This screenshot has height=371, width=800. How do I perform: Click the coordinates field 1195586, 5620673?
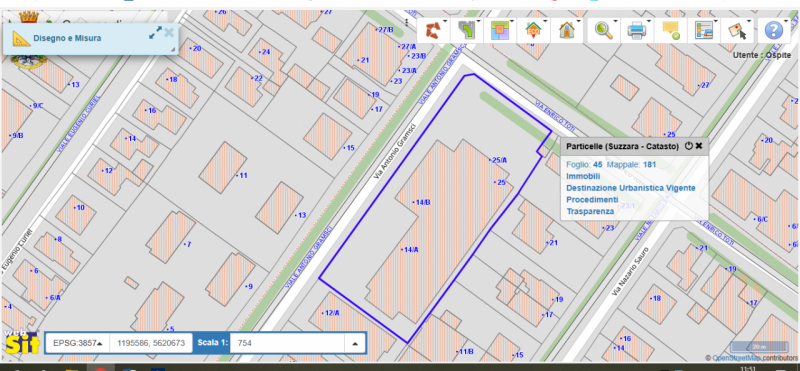[151, 343]
